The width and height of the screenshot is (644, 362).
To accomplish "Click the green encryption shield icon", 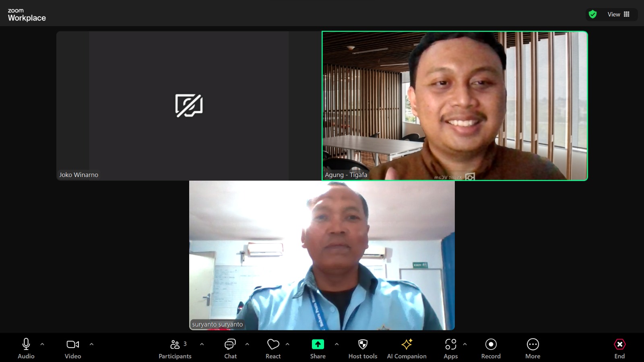I will [x=592, y=14].
